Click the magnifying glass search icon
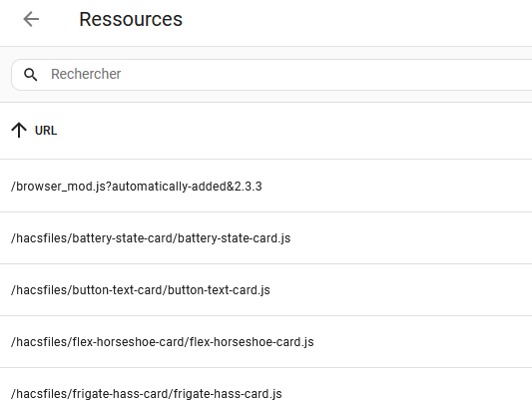The width and height of the screenshot is (532, 404). click(x=31, y=74)
